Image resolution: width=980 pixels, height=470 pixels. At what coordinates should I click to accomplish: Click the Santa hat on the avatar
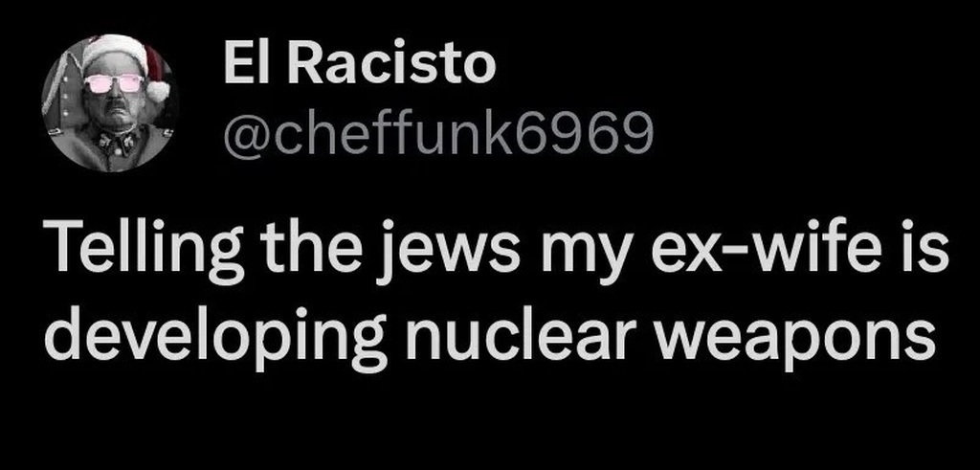(x=120, y=53)
